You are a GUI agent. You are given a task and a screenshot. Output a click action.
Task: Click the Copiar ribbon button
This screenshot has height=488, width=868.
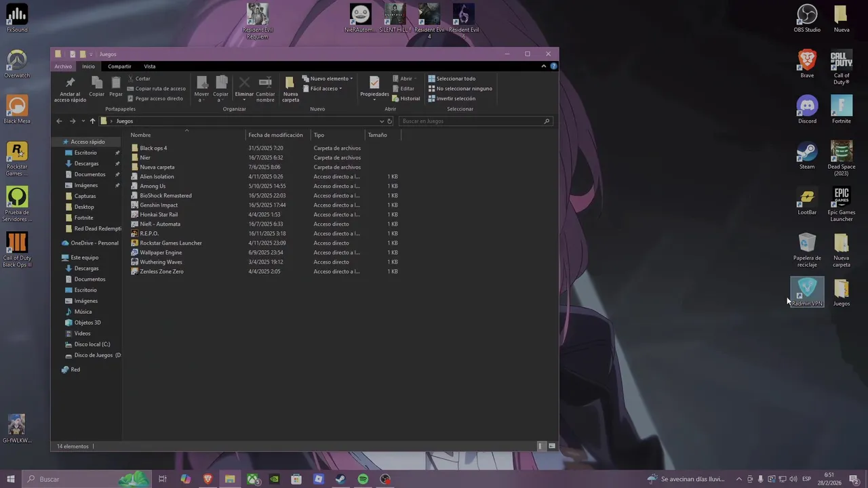tap(97, 87)
